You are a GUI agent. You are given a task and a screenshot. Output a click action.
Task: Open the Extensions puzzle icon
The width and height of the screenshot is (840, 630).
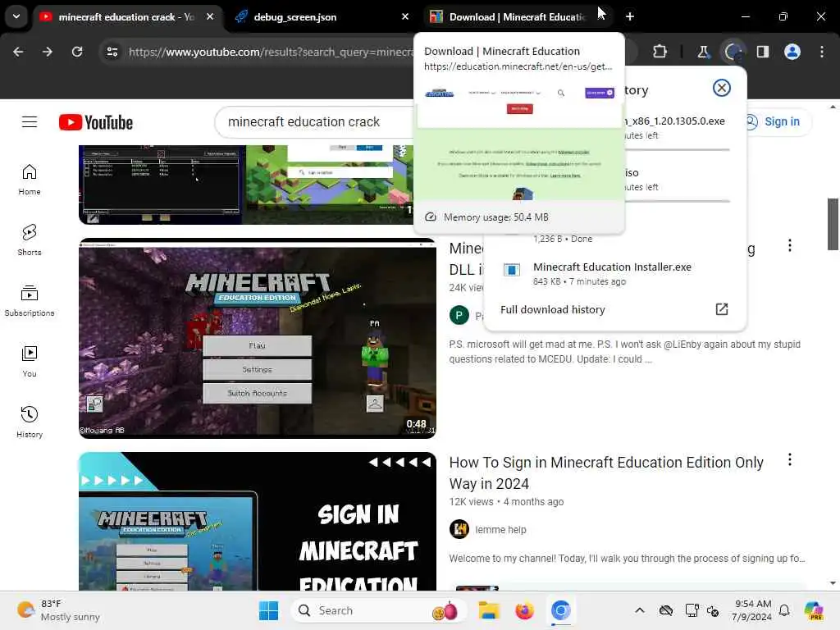point(660,52)
